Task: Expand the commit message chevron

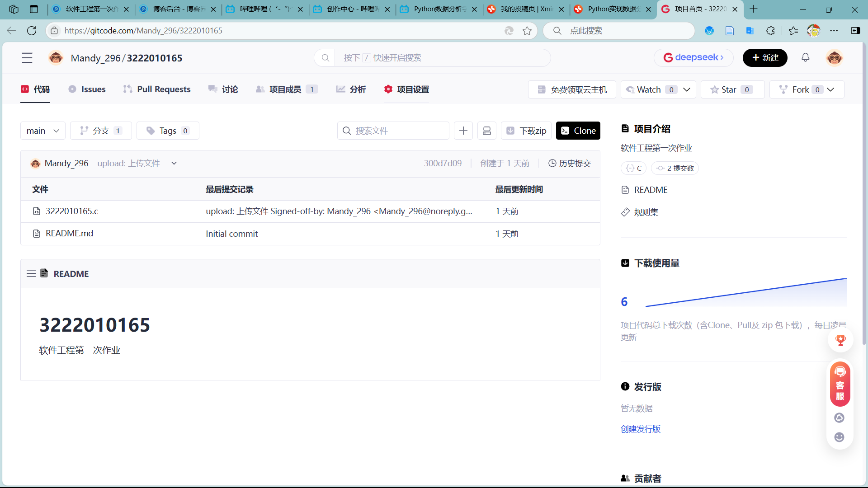Action: [x=174, y=164]
